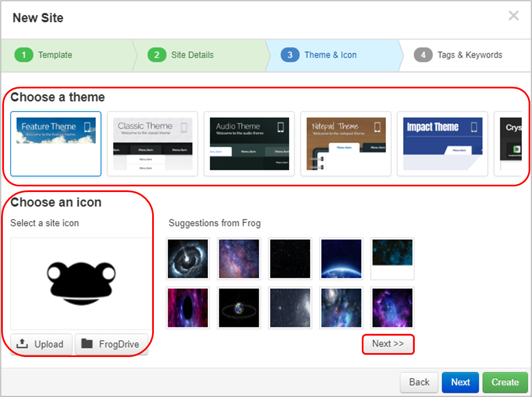Click the mobile icon on Feature Theme

coord(87,127)
